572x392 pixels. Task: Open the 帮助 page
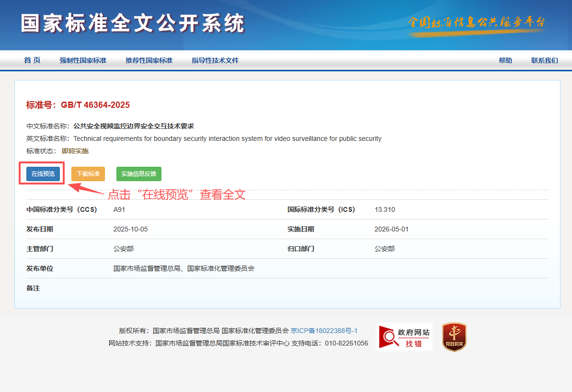pyautogui.click(x=505, y=60)
